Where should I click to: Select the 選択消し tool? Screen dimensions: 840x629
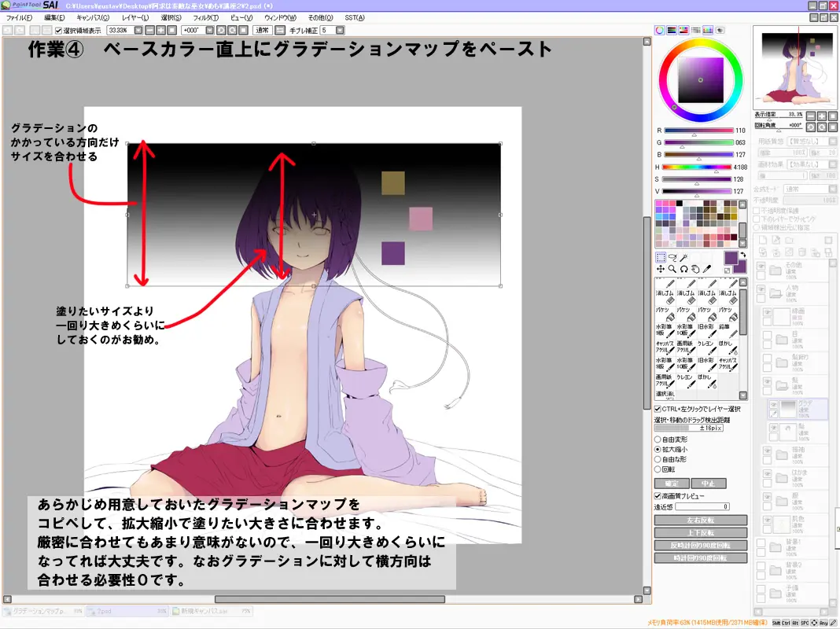click(x=665, y=394)
